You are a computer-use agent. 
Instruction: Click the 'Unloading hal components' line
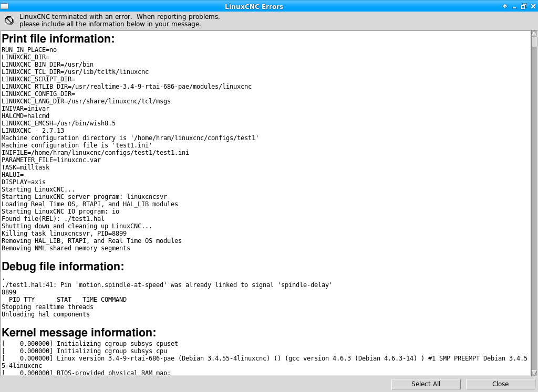(46, 314)
